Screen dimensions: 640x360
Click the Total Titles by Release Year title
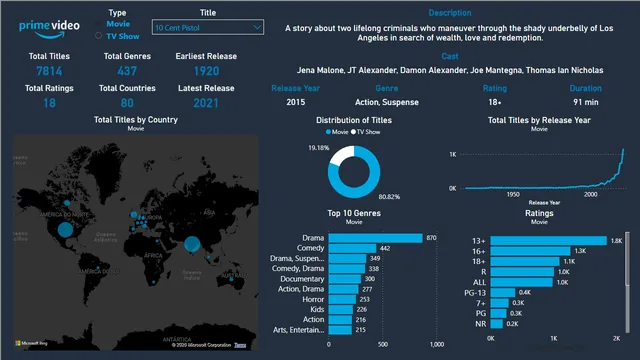point(539,120)
